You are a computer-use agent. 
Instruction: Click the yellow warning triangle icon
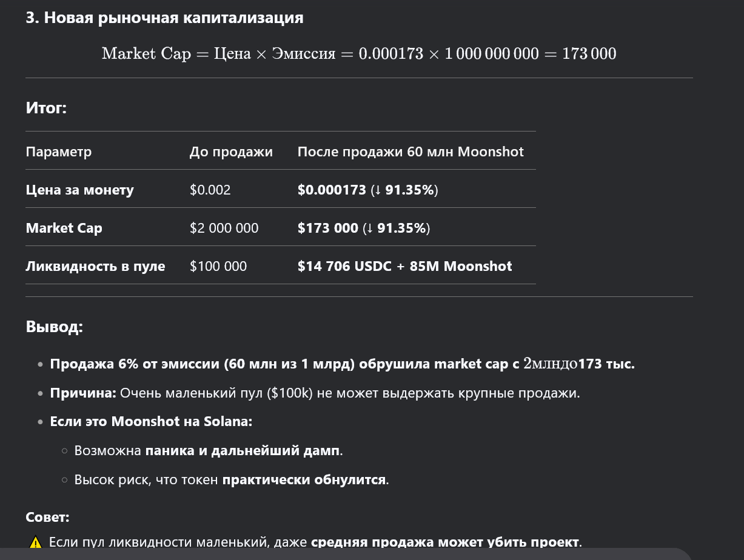pos(36,542)
